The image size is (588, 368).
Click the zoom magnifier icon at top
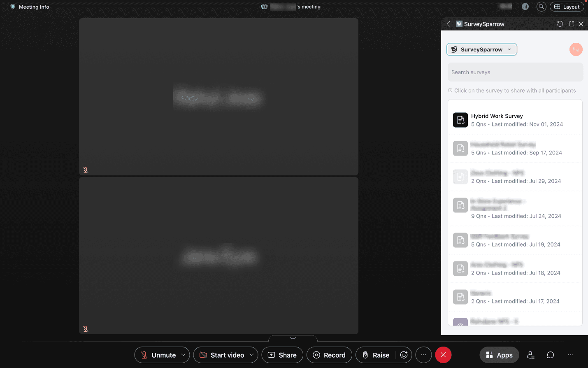(541, 7)
